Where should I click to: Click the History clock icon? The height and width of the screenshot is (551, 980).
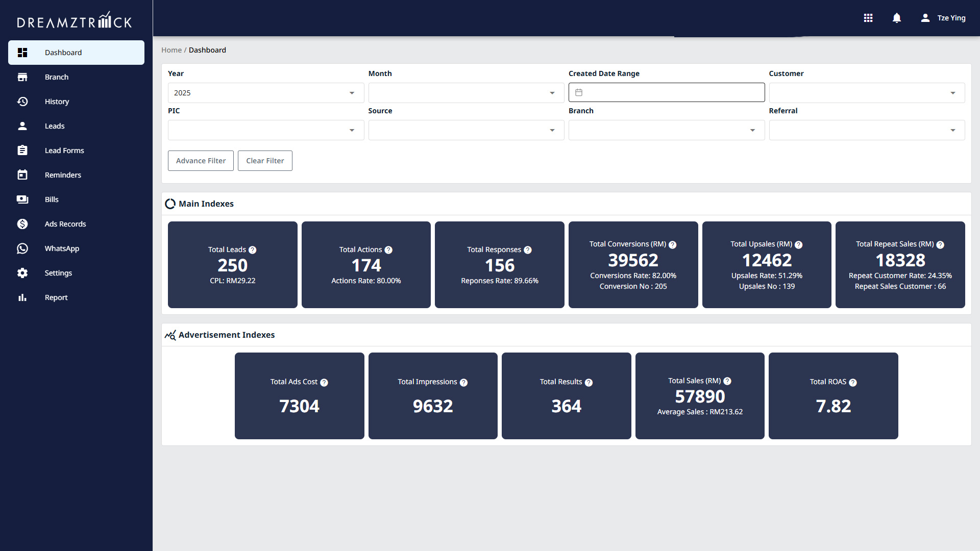click(22, 102)
